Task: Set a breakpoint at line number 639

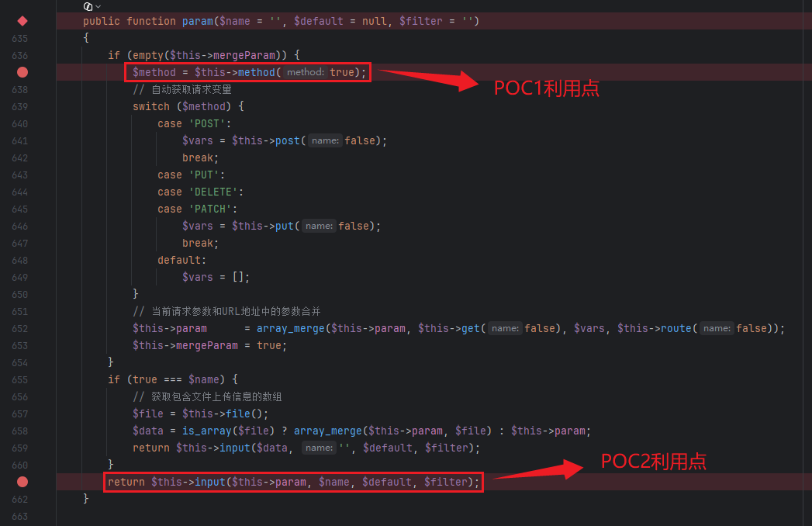Action: pos(19,107)
